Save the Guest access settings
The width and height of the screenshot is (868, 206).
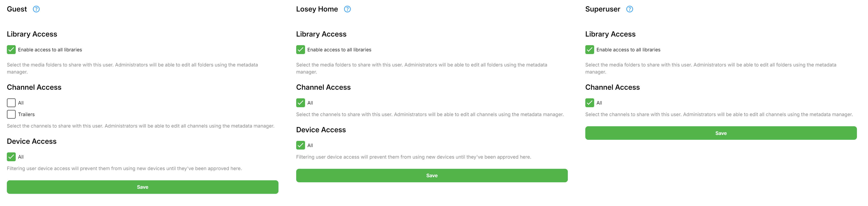tap(143, 187)
